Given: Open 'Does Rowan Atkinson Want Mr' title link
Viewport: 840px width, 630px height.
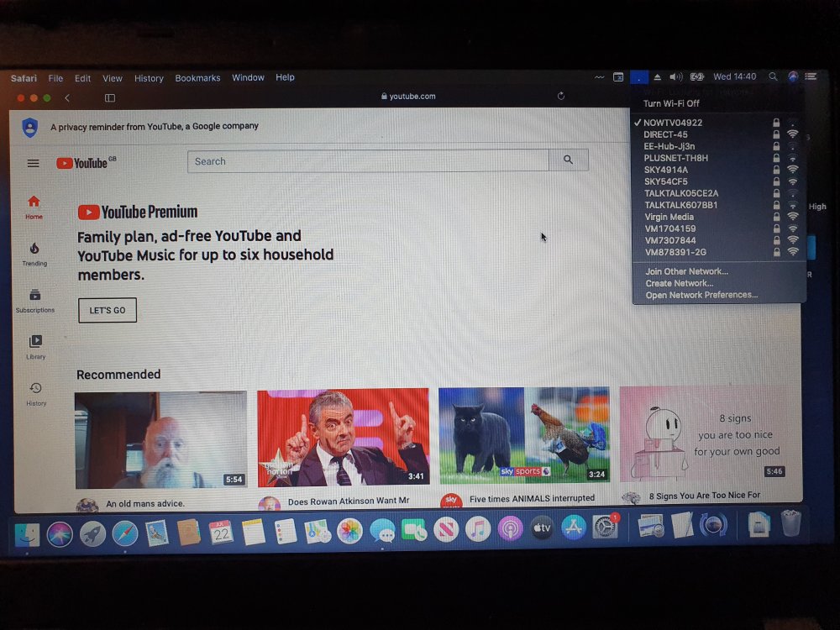Looking at the screenshot, I should click(349, 501).
